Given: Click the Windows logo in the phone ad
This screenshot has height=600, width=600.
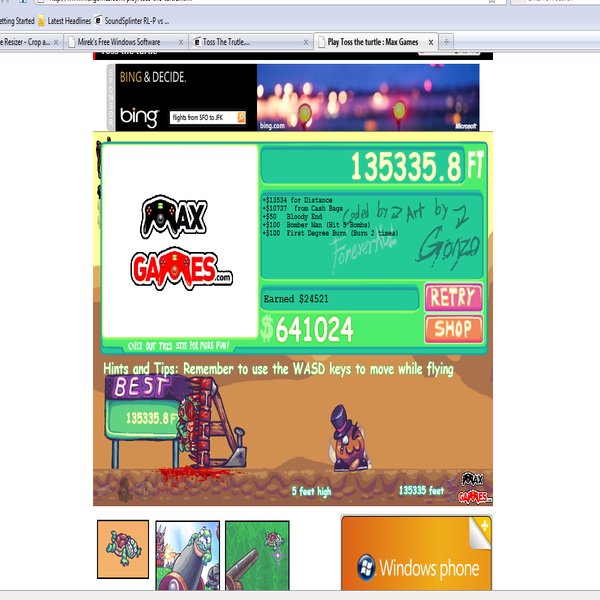Looking at the screenshot, I should coord(366,567).
